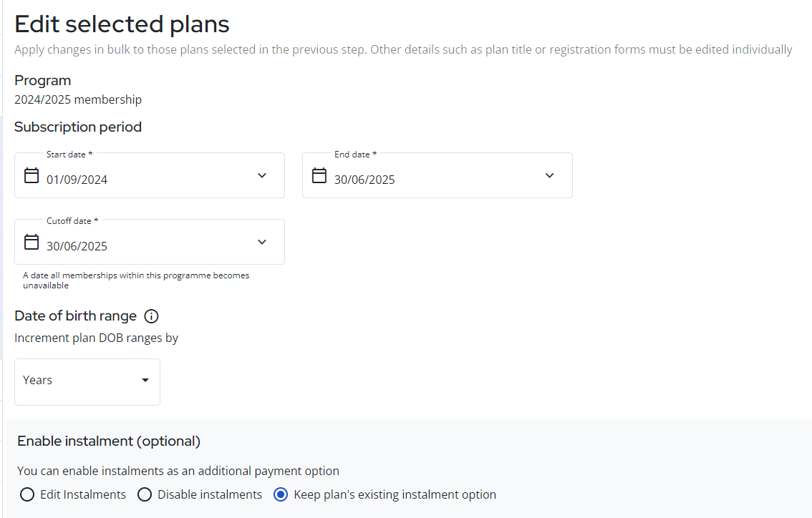812x518 pixels.
Task: Choose the Disable instalments radio option
Action: pyautogui.click(x=145, y=494)
